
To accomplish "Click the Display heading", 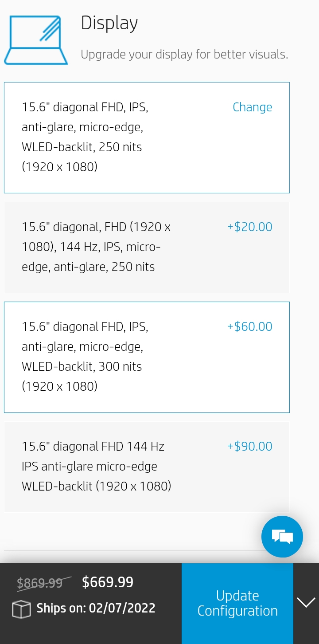I will coord(109,24).
